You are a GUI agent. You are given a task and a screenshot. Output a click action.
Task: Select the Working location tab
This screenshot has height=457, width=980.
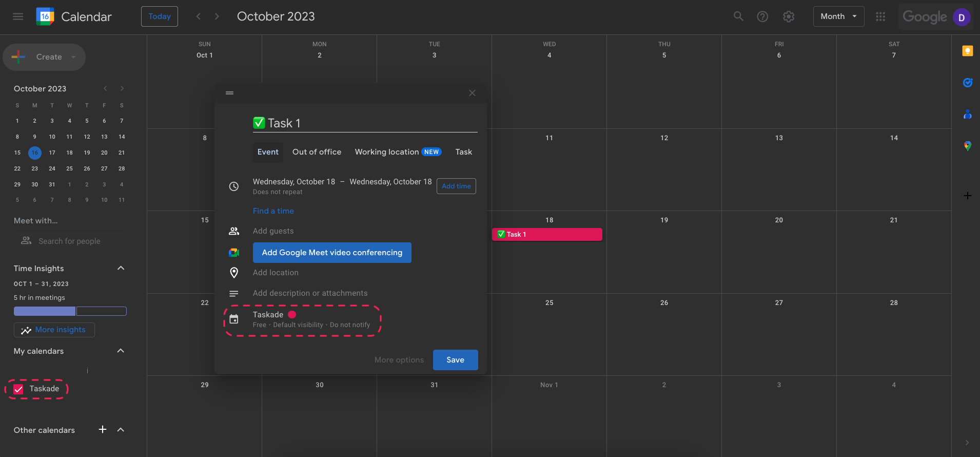tap(398, 152)
